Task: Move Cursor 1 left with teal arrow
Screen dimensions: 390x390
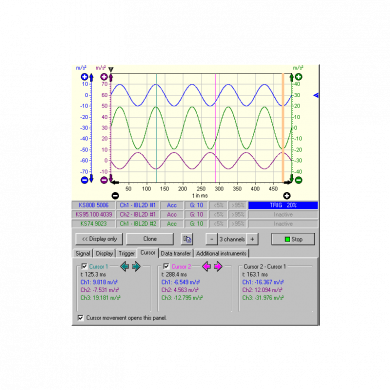Action: point(125,266)
